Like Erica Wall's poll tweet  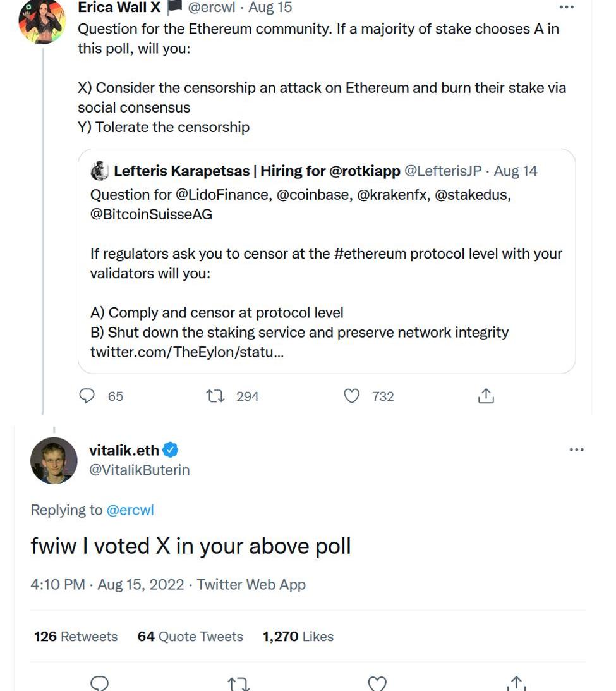351,396
